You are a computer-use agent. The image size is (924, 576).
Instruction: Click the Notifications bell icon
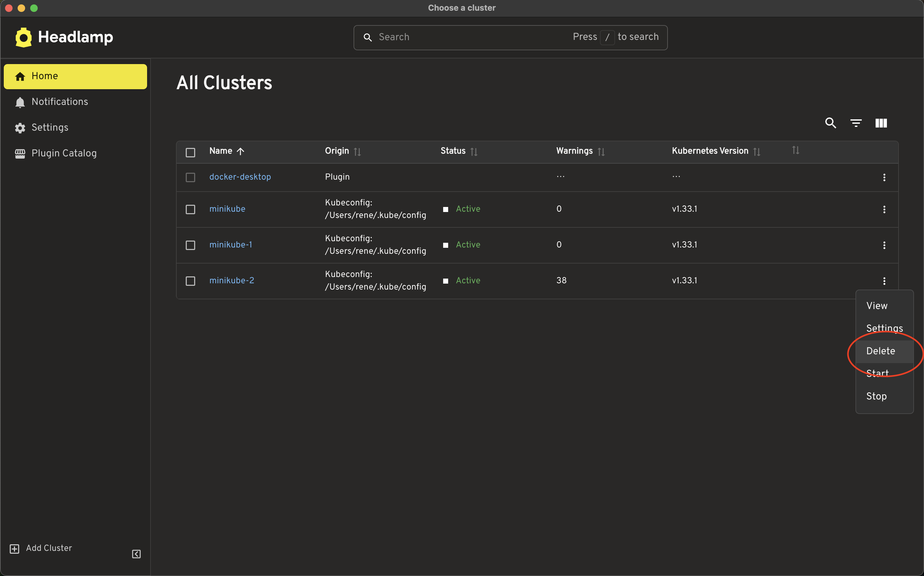tap(19, 102)
